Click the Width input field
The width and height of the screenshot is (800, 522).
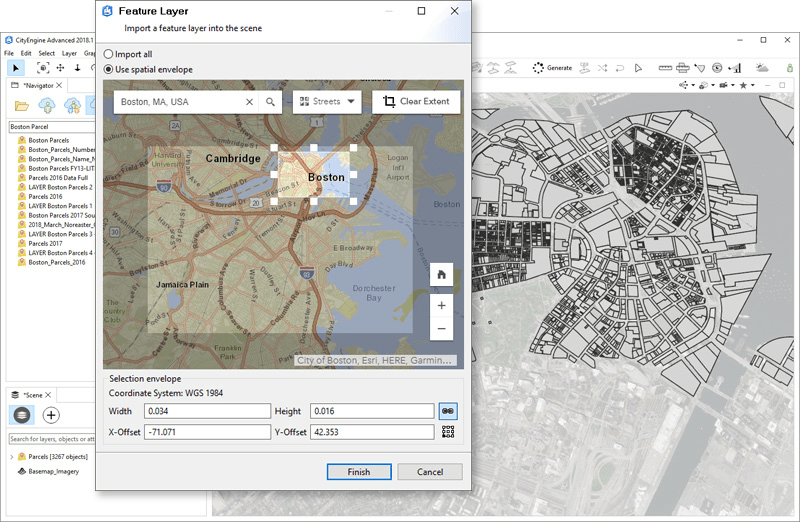(x=208, y=411)
